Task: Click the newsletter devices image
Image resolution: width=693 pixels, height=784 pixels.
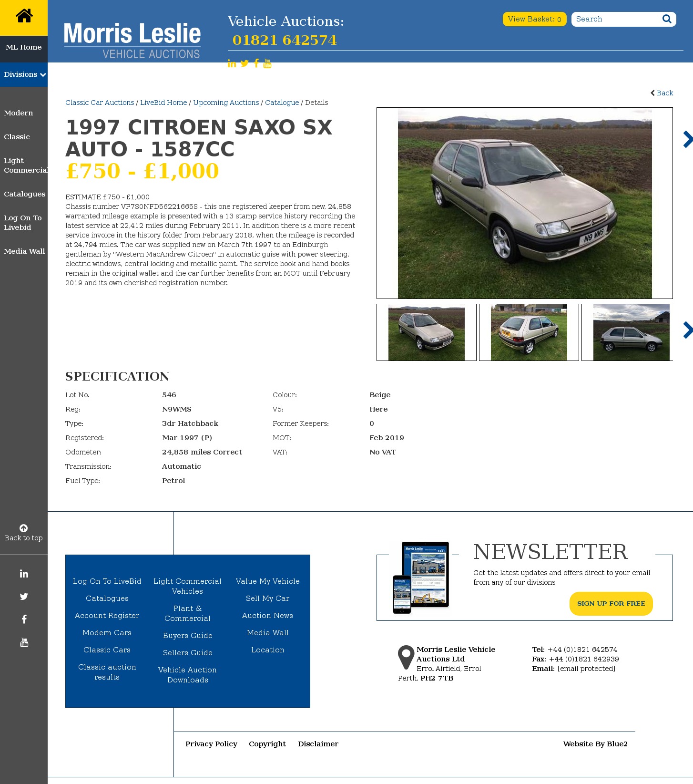Action: coord(421,578)
